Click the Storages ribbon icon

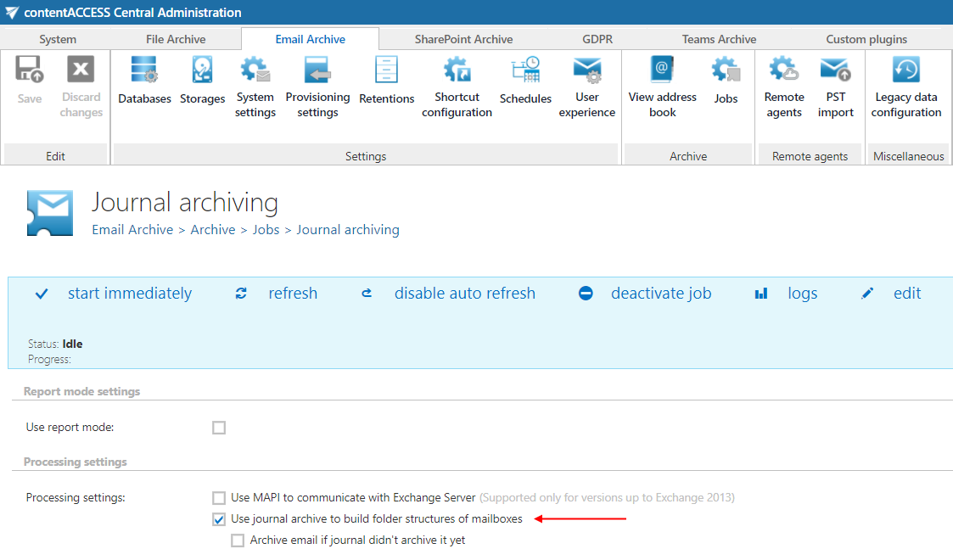(x=202, y=71)
